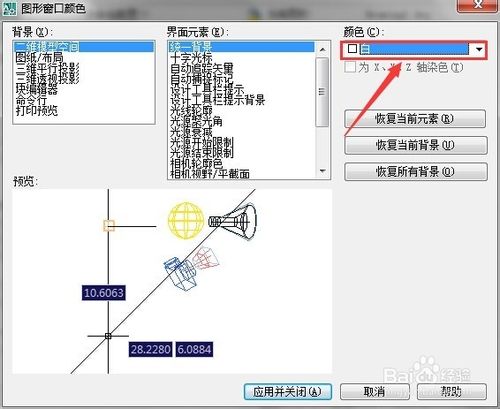Click yellow globe light in preview
Screen dimensions: 500x409
[186, 220]
